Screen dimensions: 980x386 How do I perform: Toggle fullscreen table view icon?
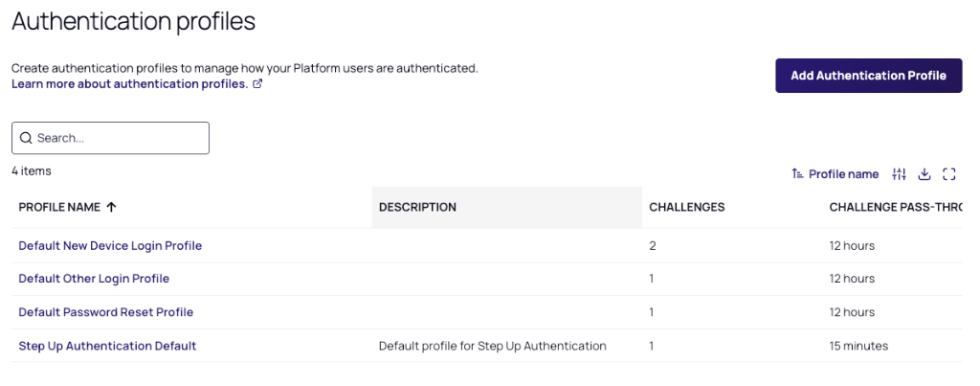click(x=949, y=174)
